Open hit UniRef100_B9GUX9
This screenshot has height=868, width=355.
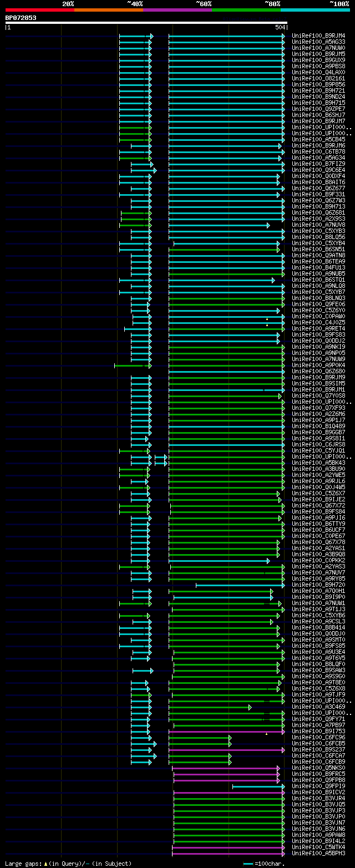[x=318, y=60]
